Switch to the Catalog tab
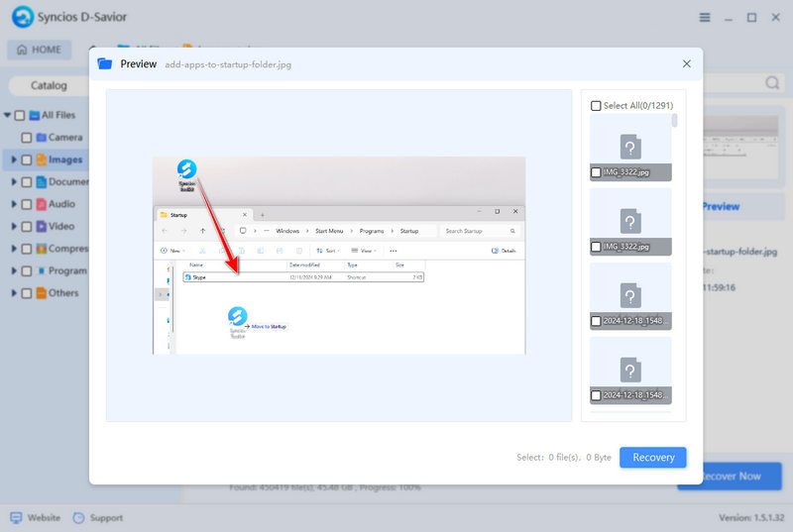Image resolution: width=793 pixels, height=532 pixels. [x=49, y=85]
